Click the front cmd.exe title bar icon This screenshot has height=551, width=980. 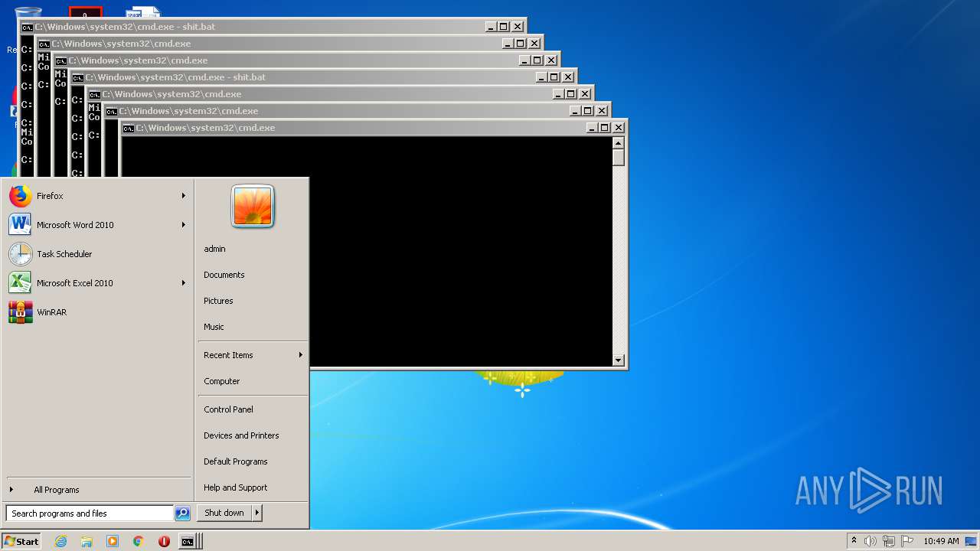129,128
